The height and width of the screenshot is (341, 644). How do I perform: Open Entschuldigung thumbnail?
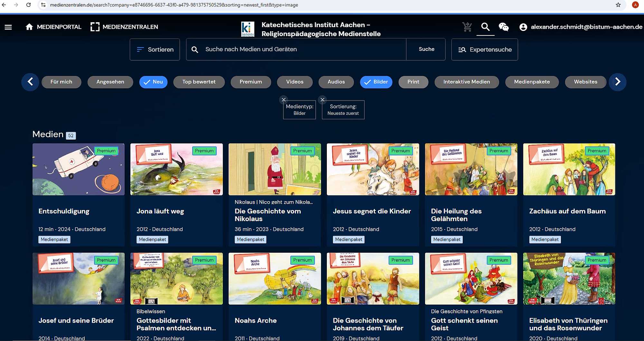79,169
